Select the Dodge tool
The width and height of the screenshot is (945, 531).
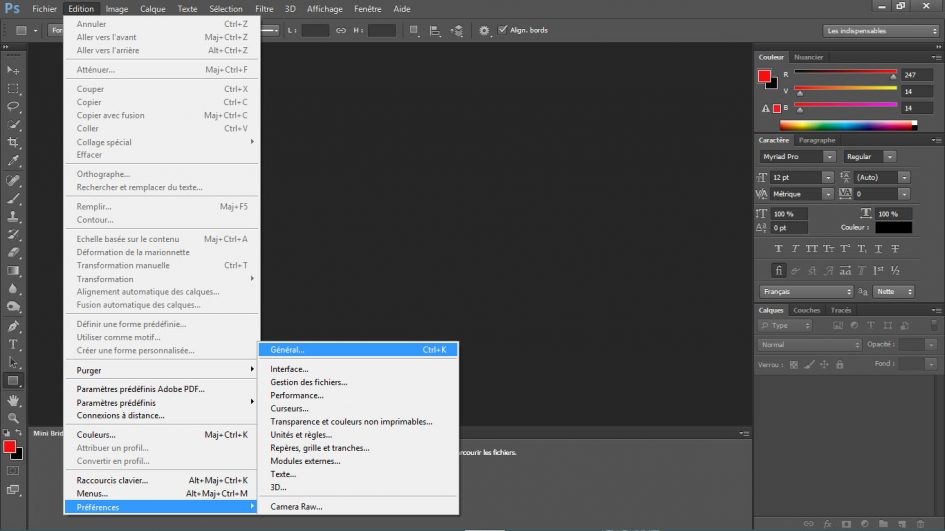[x=13, y=307]
